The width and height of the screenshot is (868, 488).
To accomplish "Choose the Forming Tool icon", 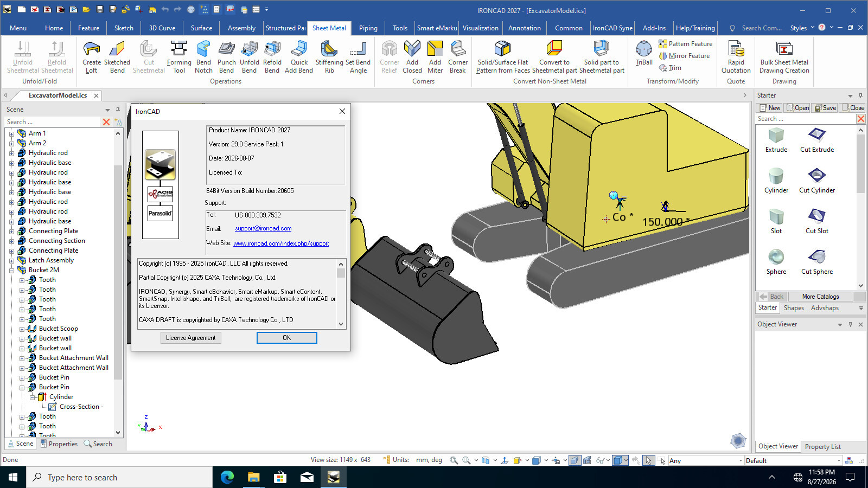I will [179, 57].
